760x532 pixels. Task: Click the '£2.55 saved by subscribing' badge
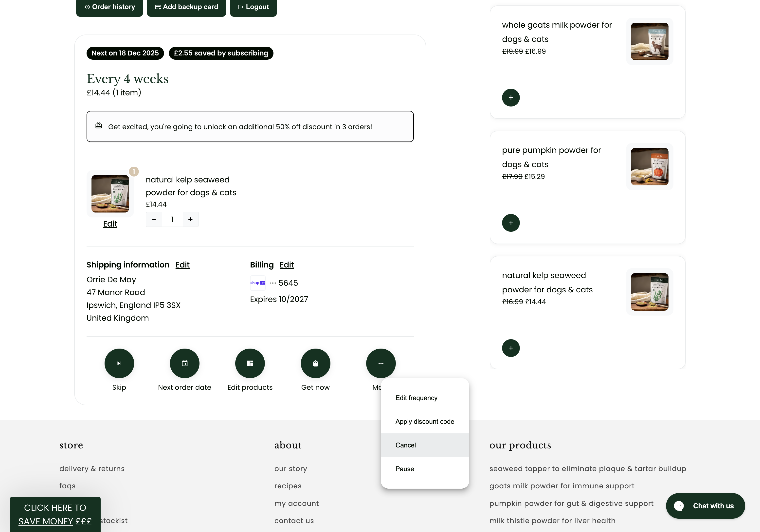[221, 53]
